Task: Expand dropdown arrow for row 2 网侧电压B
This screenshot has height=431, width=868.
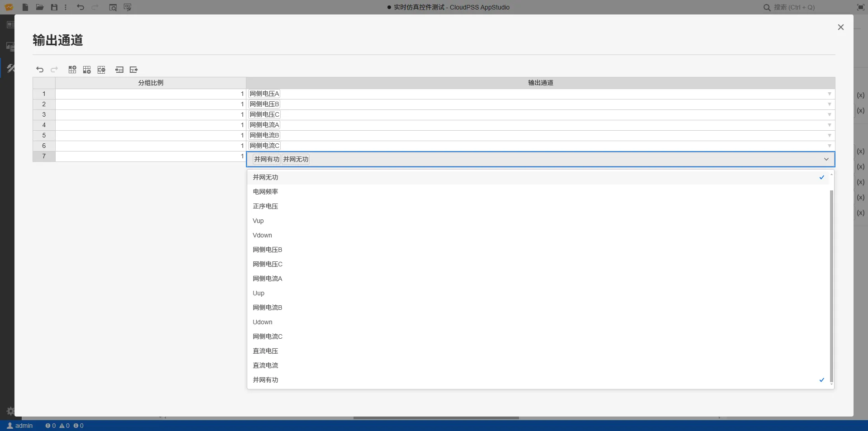Action: (x=830, y=104)
